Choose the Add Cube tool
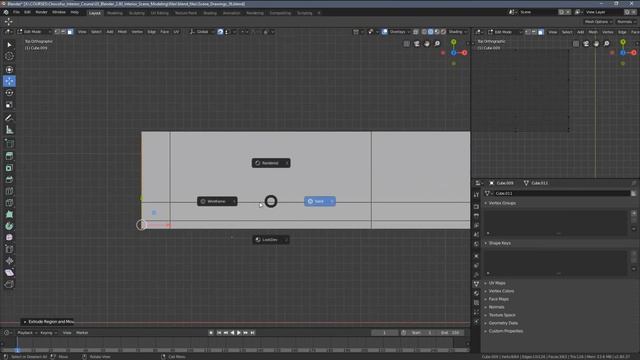Screen dimensions: 640x360 tap(9, 143)
